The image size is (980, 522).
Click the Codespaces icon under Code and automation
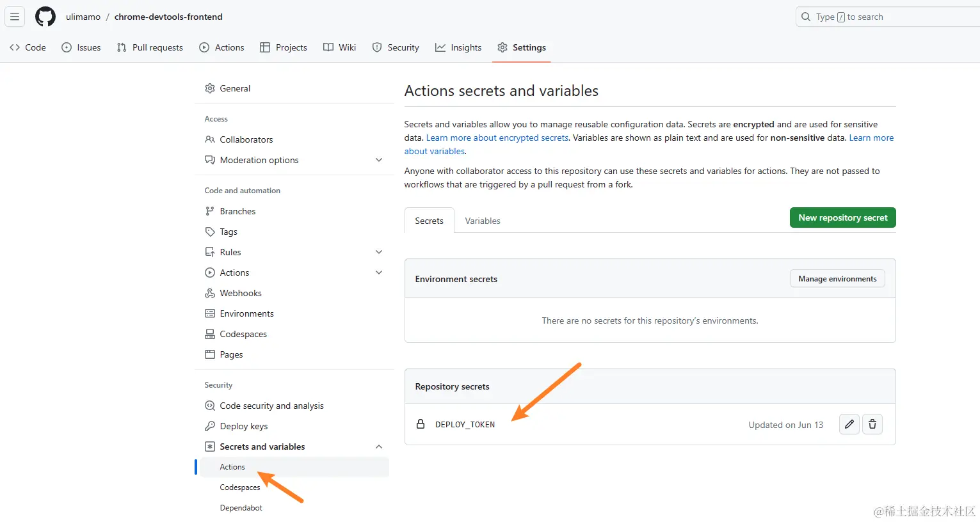pos(210,334)
